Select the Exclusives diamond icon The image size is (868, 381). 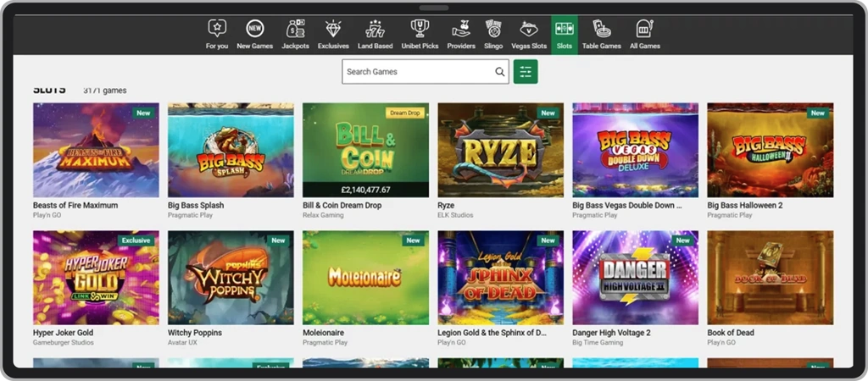click(x=333, y=28)
